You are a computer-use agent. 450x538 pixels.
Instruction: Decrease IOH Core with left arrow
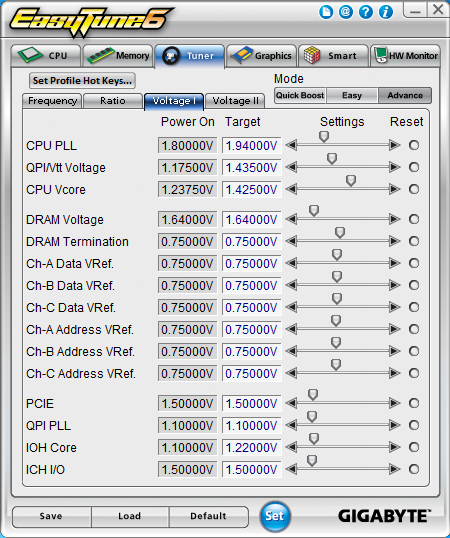pyautogui.click(x=291, y=447)
